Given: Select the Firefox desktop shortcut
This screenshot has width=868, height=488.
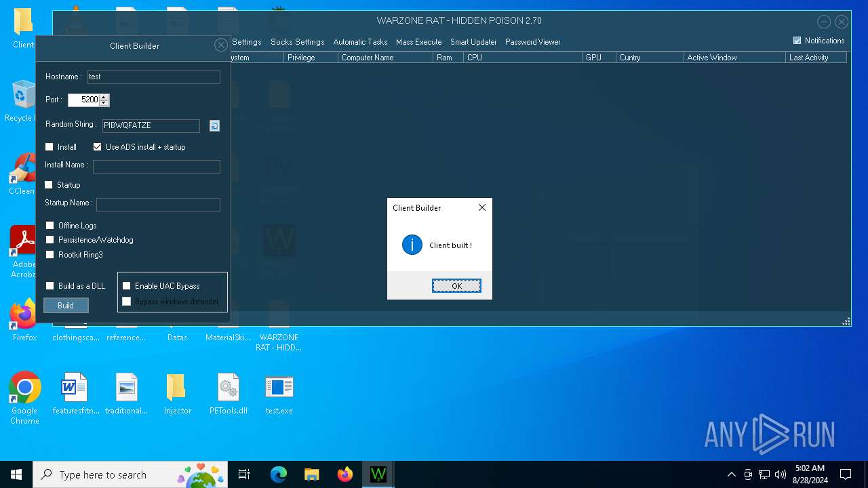Looking at the screenshot, I should pyautogui.click(x=24, y=320).
